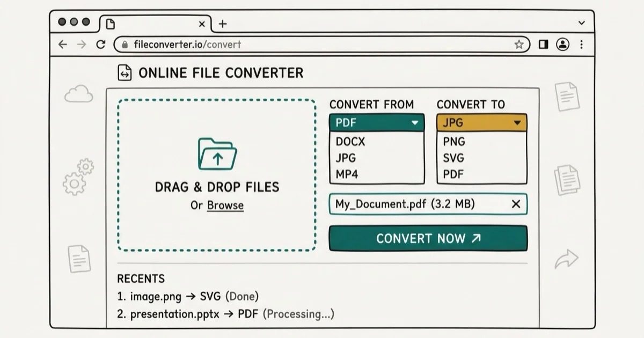644x338 pixels.
Task: Open a new tab with plus icon
Action: (223, 24)
